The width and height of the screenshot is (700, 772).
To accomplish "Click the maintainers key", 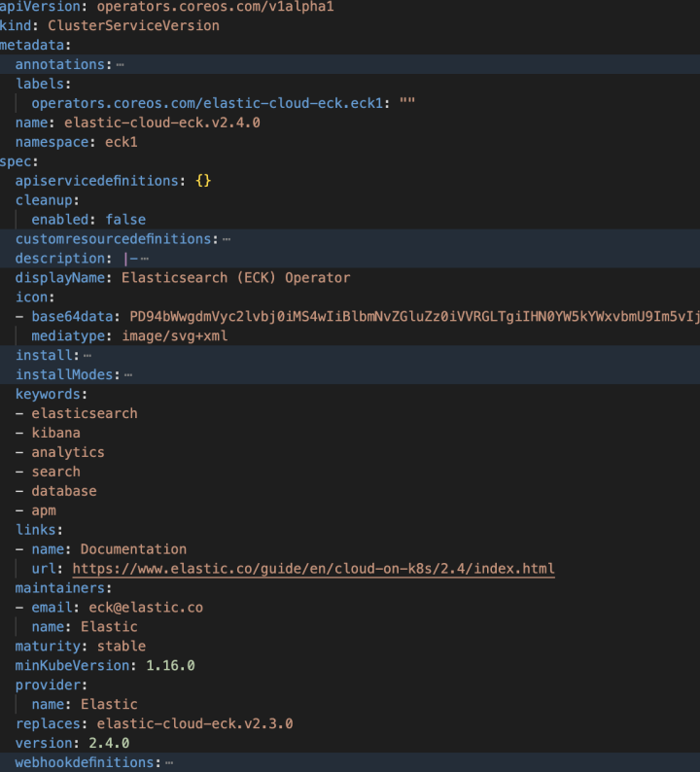I will point(60,588).
